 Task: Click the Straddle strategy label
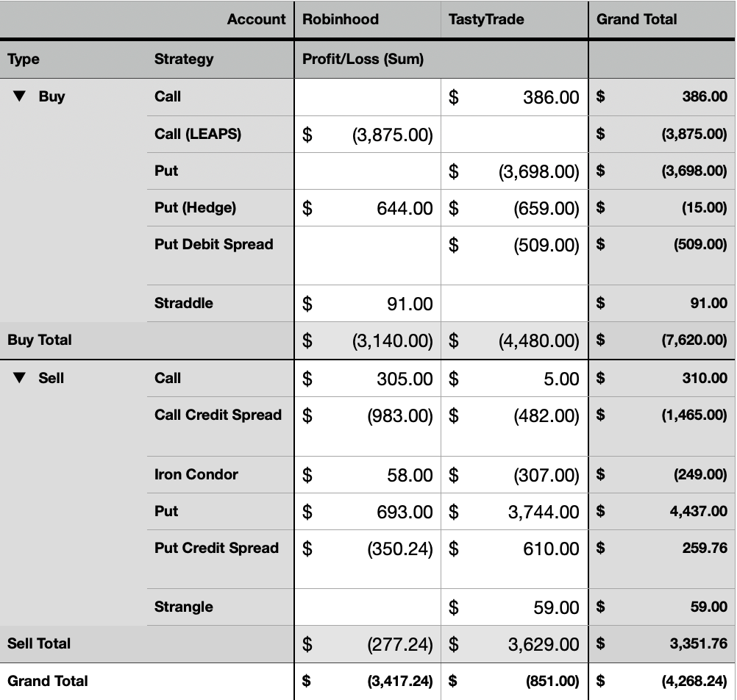click(183, 303)
